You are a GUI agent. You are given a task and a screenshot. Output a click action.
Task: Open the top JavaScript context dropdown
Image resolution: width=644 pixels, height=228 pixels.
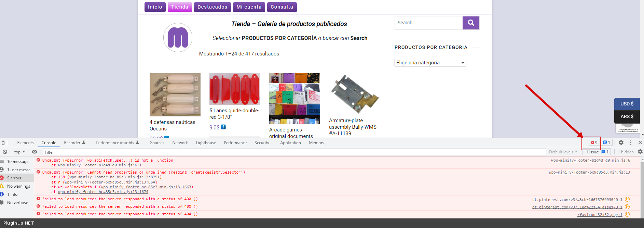[x=19, y=152]
